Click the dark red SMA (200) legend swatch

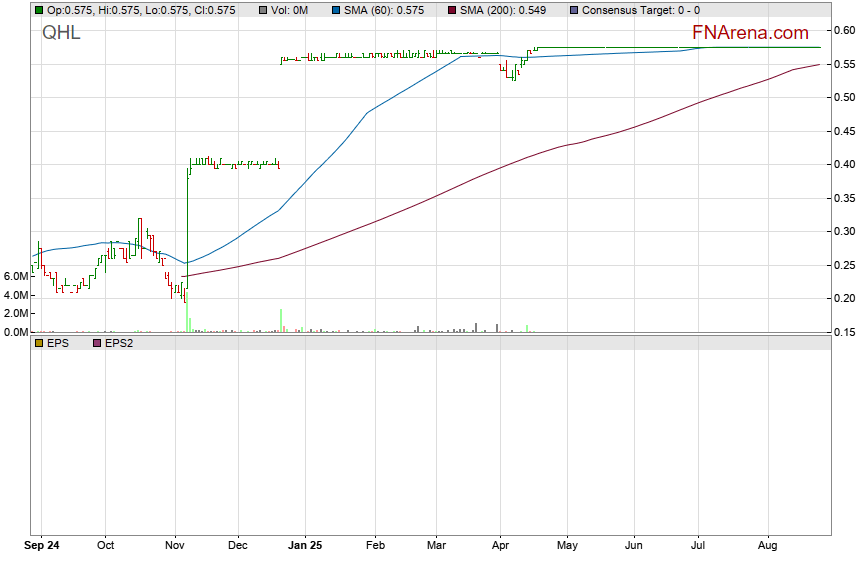click(x=451, y=10)
